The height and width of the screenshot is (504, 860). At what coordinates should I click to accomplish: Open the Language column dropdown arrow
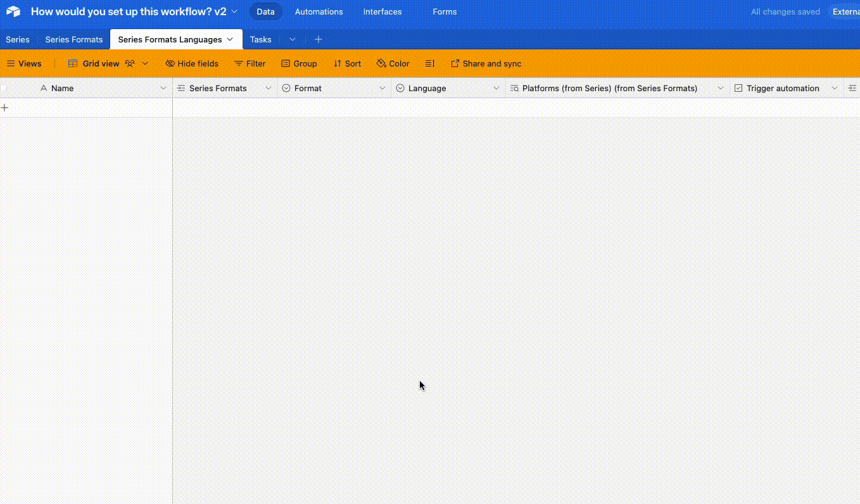point(496,88)
